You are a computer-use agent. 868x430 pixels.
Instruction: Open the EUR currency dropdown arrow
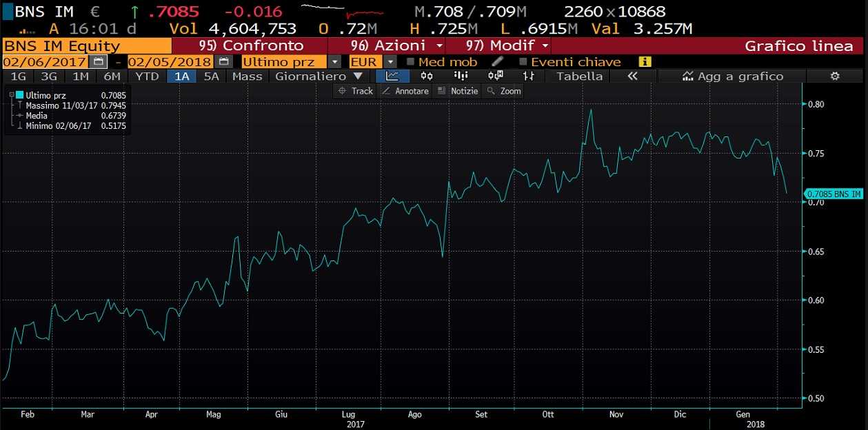(390, 62)
